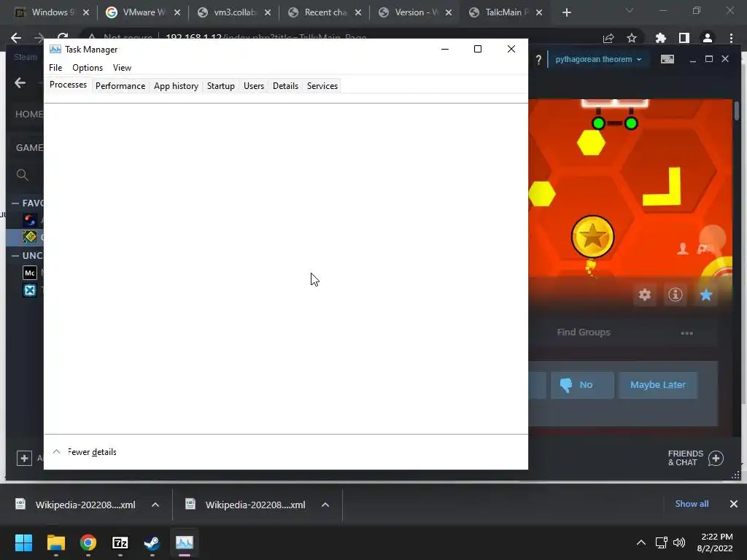
Task: Open the Options menu in Task Manager
Action: (88, 68)
